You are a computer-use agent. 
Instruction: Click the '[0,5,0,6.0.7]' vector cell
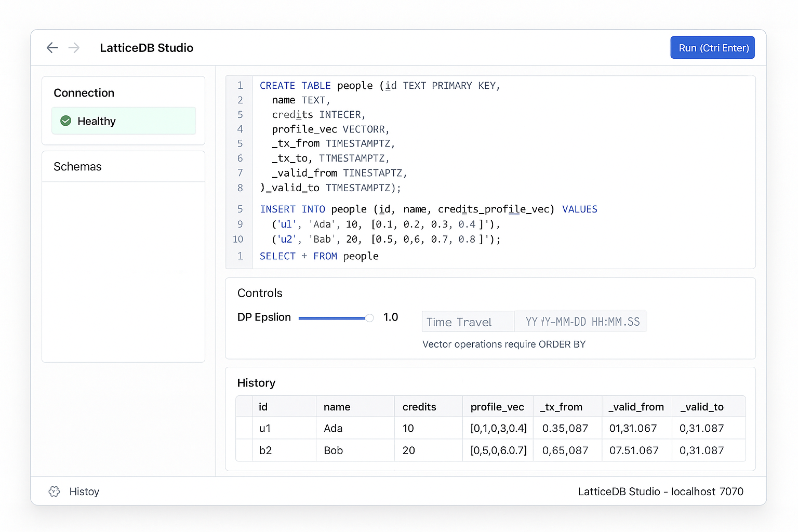(x=498, y=450)
